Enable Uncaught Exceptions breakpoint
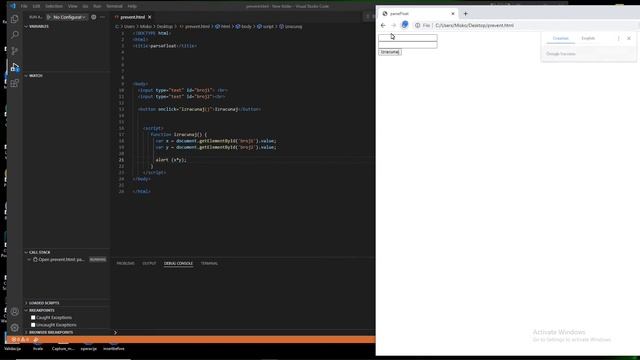The width and height of the screenshot is (640, 360). coord(33,325)
